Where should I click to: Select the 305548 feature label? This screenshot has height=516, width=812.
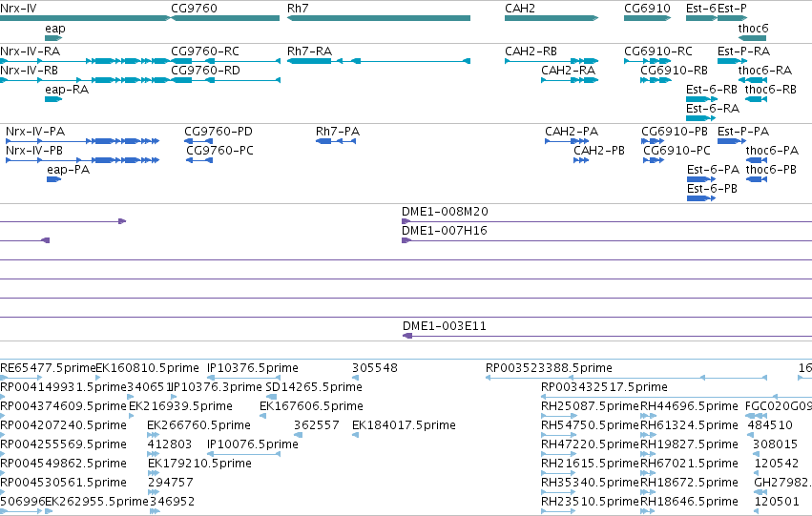coord(375,368)
